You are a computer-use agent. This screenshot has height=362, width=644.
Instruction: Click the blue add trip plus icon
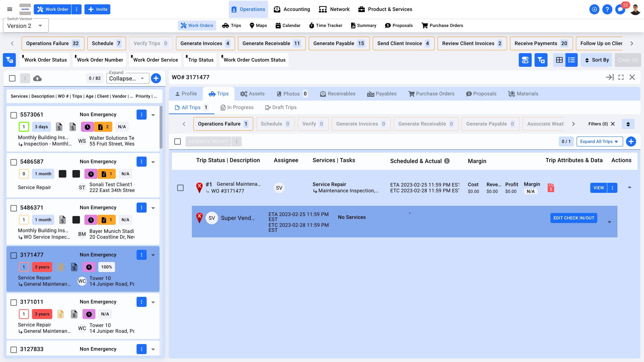pyautogui.click(x=631, y=141)
